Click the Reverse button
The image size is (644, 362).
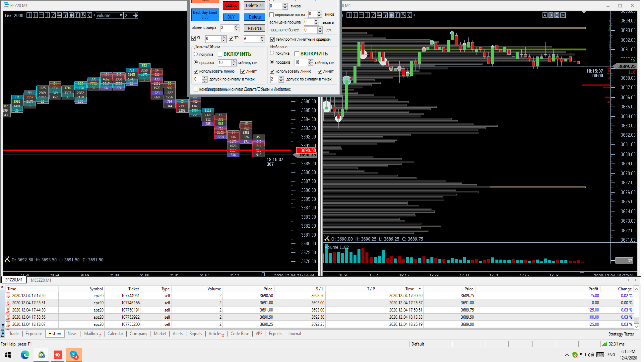pyautogui.click(x=254, y=28)
